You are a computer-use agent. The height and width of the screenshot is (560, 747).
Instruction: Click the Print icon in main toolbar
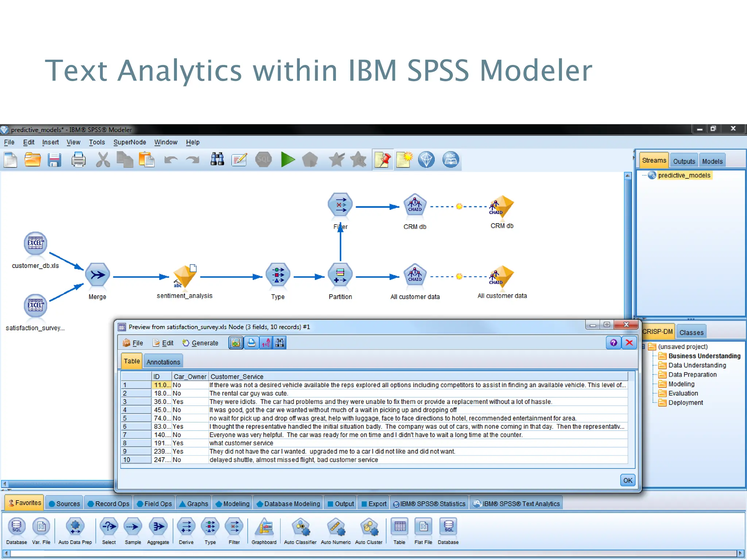point(78,160)
